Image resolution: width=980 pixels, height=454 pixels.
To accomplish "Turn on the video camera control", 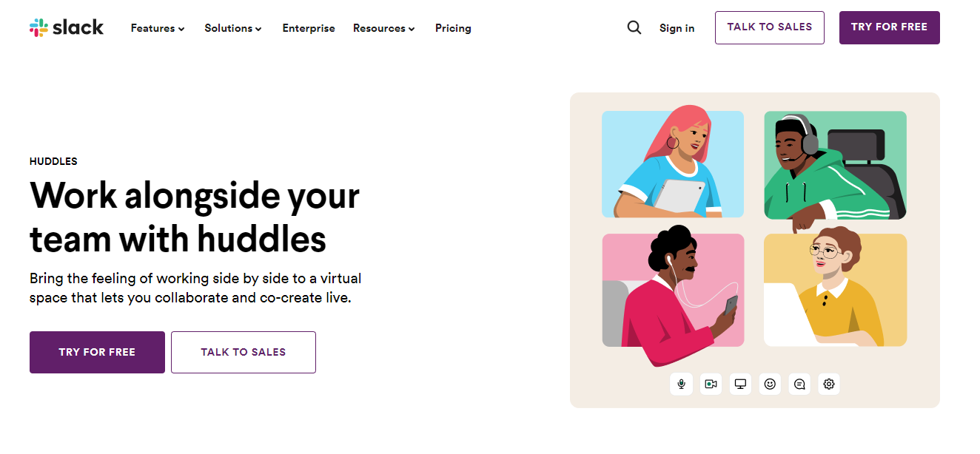I will click(711, 384).
